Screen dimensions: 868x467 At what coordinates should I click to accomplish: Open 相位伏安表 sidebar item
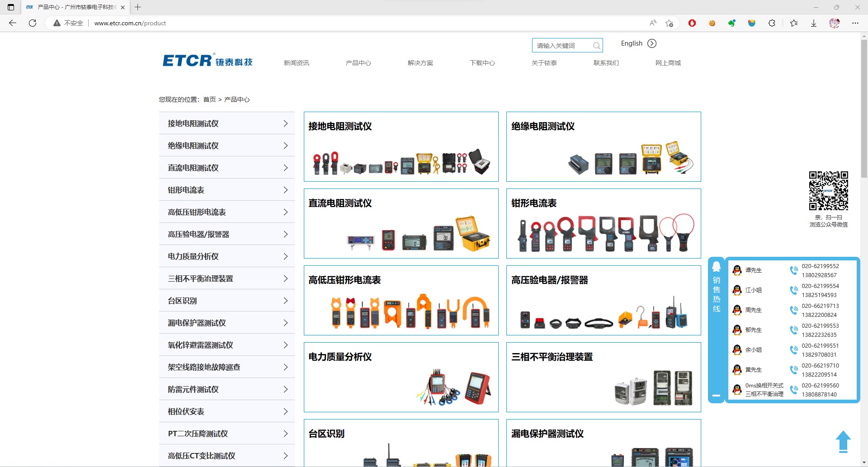pyautogui.click(x=227, y=411)
